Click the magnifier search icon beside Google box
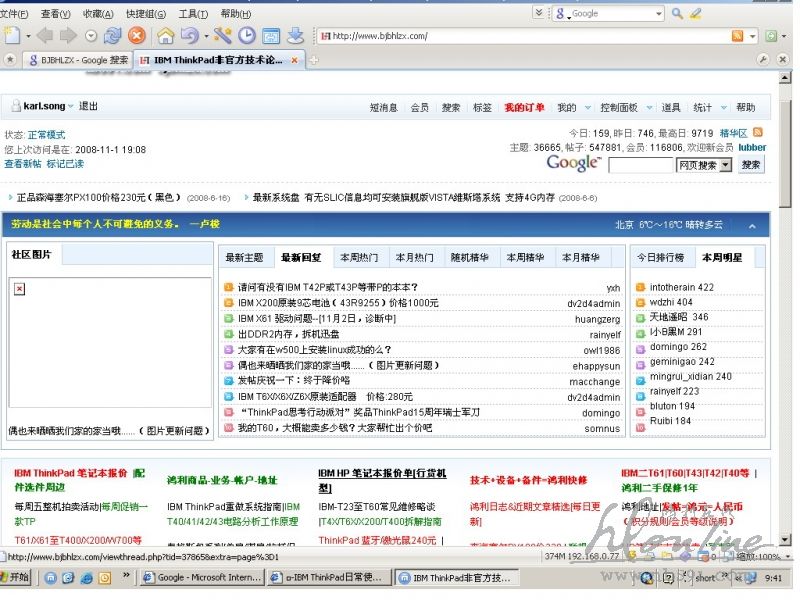Screen dimensions: 800x600 677,13
